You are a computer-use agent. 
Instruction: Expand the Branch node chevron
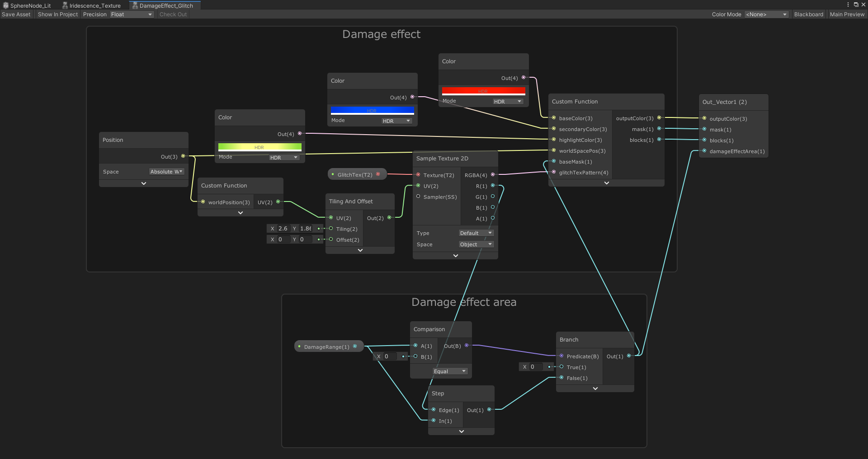(595, 389)
